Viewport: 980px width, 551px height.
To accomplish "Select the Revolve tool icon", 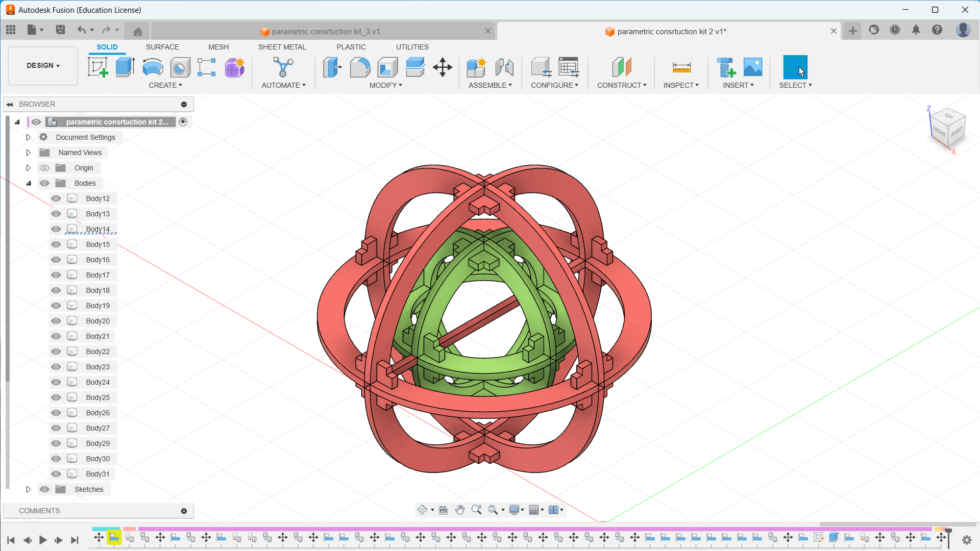I will coord(153,67).
